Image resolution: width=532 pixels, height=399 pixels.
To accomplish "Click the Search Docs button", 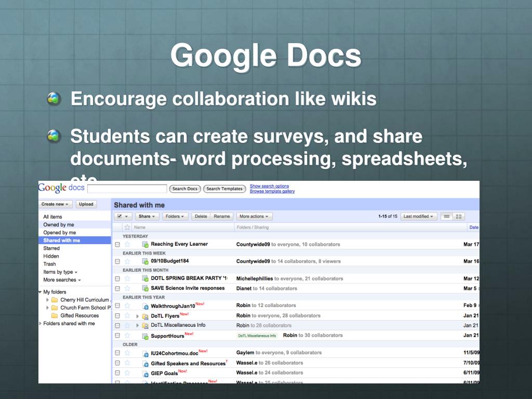I will point(185,189).
